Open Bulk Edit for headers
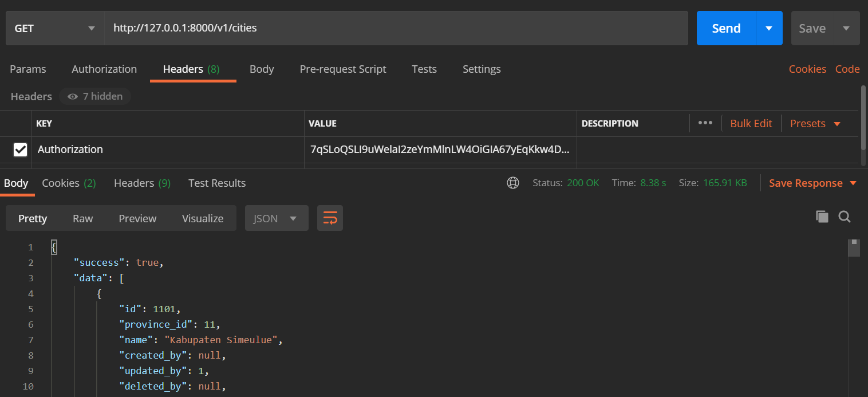 (751, 123)
